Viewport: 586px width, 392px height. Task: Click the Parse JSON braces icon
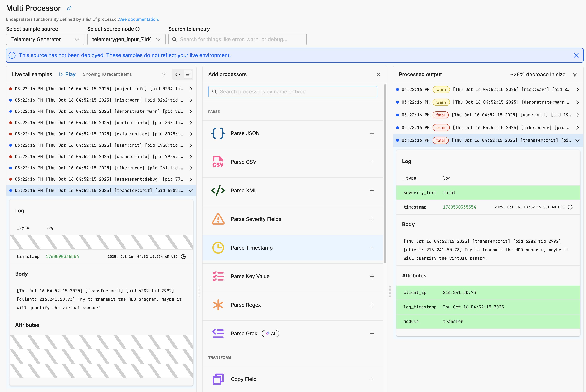218,133
